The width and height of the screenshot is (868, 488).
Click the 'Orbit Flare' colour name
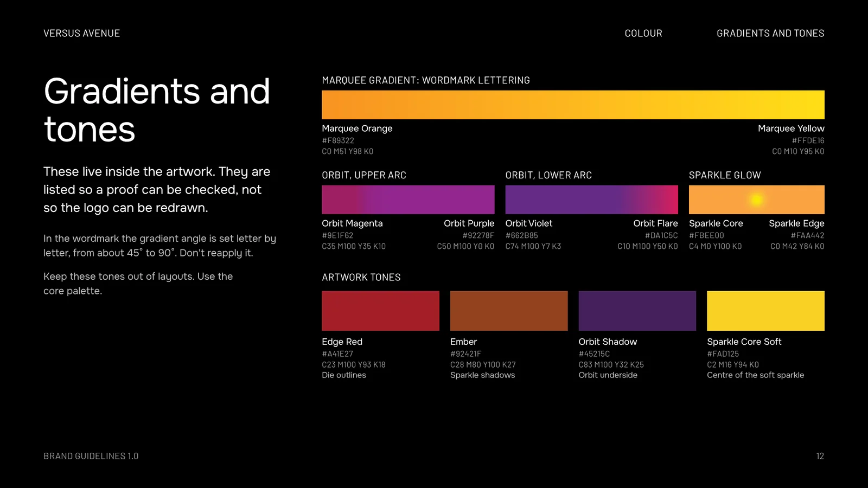[655, 223]
